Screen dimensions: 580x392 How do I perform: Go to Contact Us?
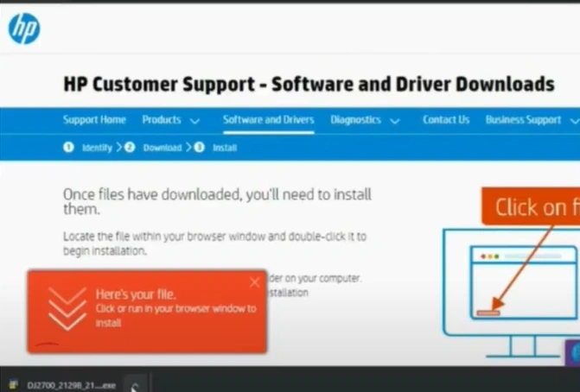(x=446, y=120)
